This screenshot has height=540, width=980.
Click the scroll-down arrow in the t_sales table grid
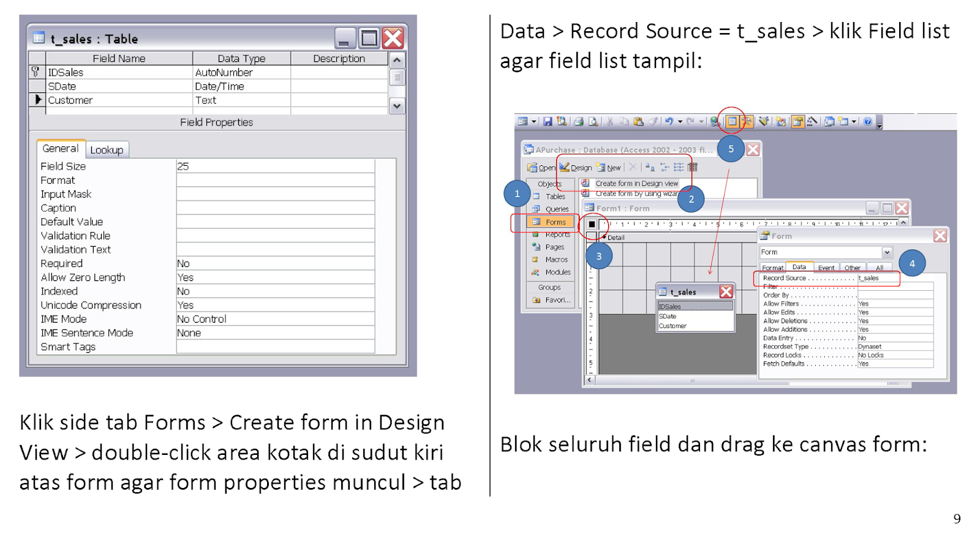(x=396, y=106)
